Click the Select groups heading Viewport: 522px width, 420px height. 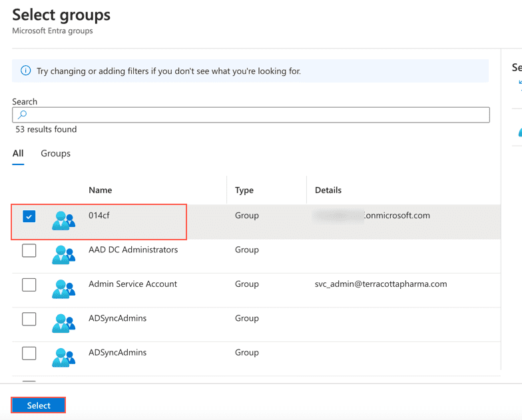[x=61, y=15]
